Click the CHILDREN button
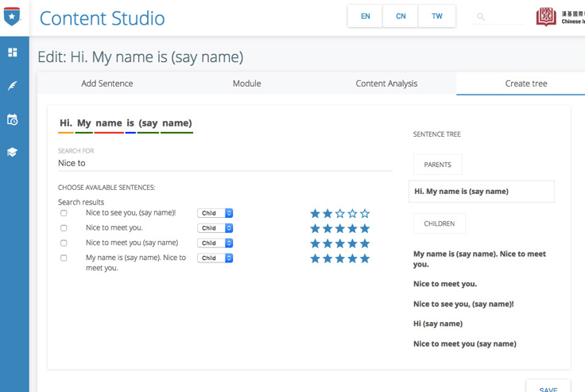Screen dimensions: 585x392 coord(439,223)
